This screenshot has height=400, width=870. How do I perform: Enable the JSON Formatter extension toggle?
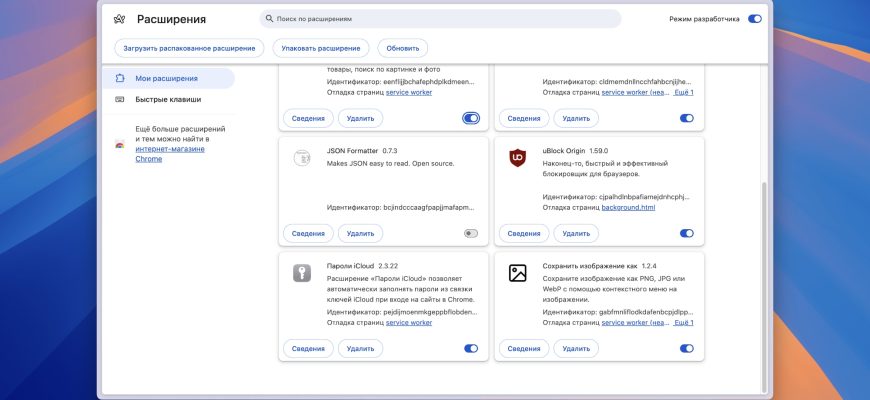[471, 233]
